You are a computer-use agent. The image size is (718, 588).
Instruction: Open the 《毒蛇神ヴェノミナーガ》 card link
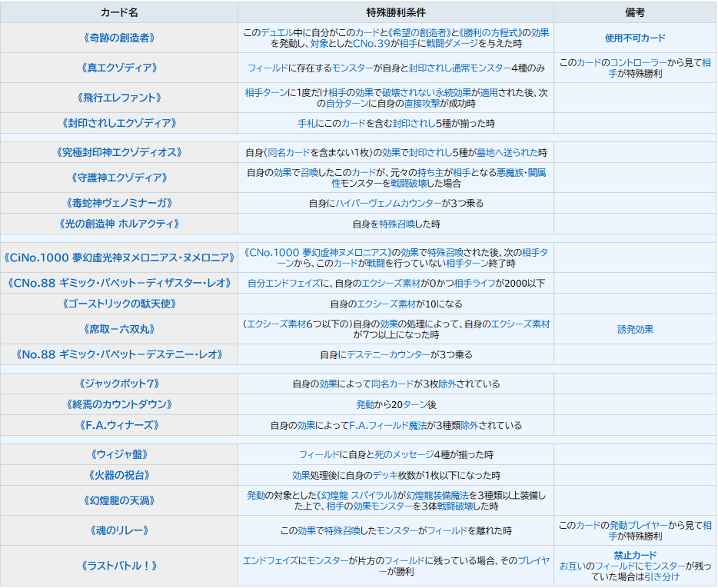click(118, 203)
